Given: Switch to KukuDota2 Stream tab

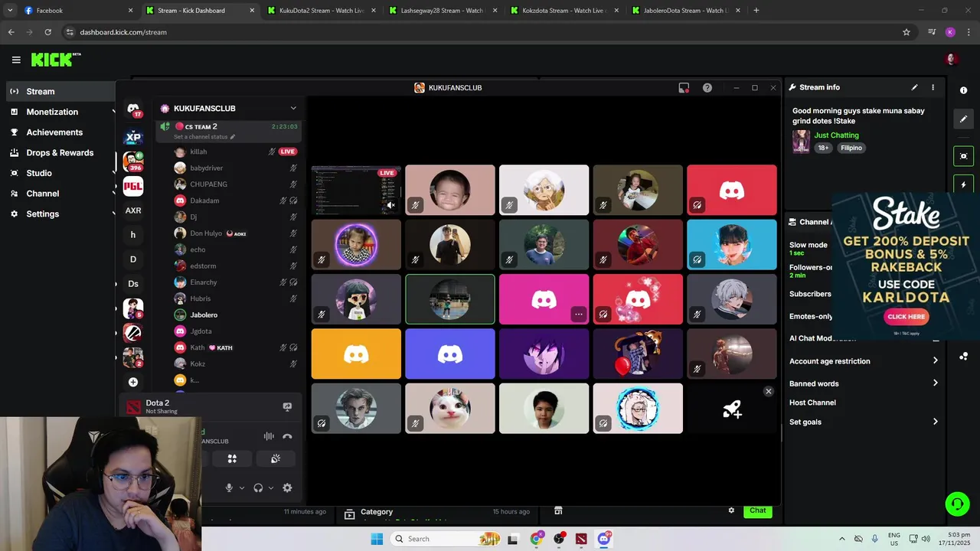Looking at the screenshot, I should (x=322, y=11).
